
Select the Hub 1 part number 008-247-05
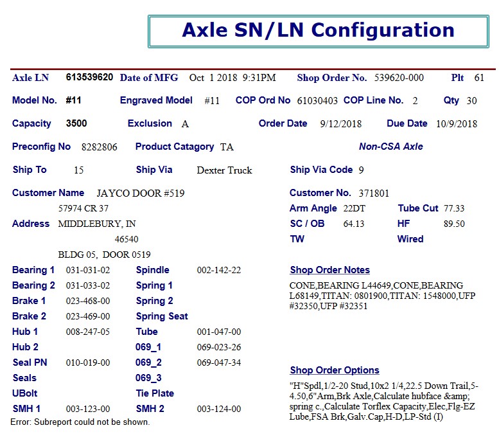coord(88,332)
